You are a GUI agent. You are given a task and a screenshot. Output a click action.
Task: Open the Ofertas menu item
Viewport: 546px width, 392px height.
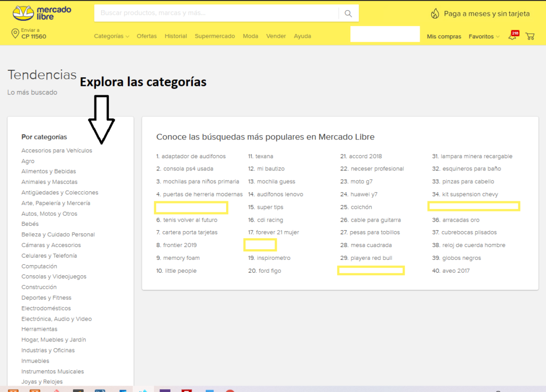point(147,36)
